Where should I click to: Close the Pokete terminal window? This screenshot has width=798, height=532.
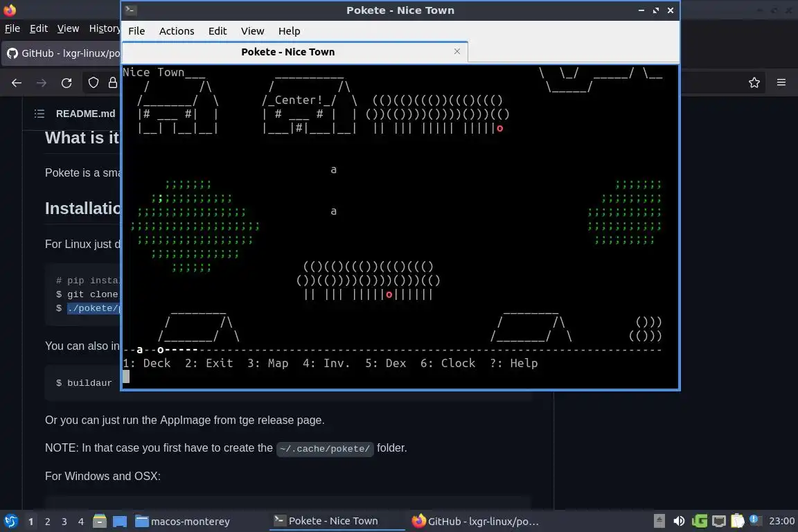coord(671,10)
